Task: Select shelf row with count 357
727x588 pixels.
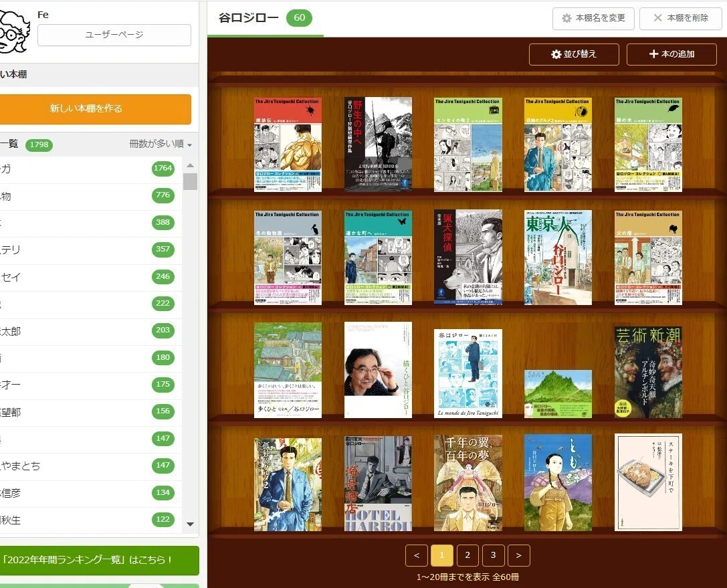Action: 90,250
